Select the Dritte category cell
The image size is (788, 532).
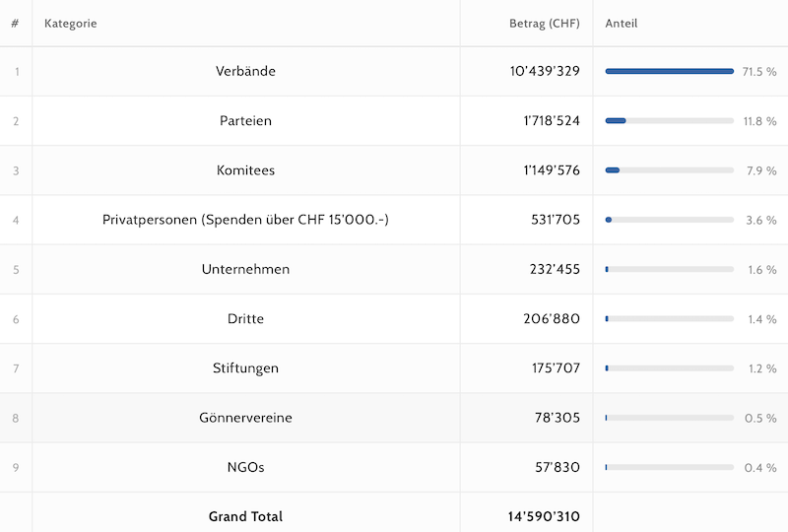coord(245,319)
